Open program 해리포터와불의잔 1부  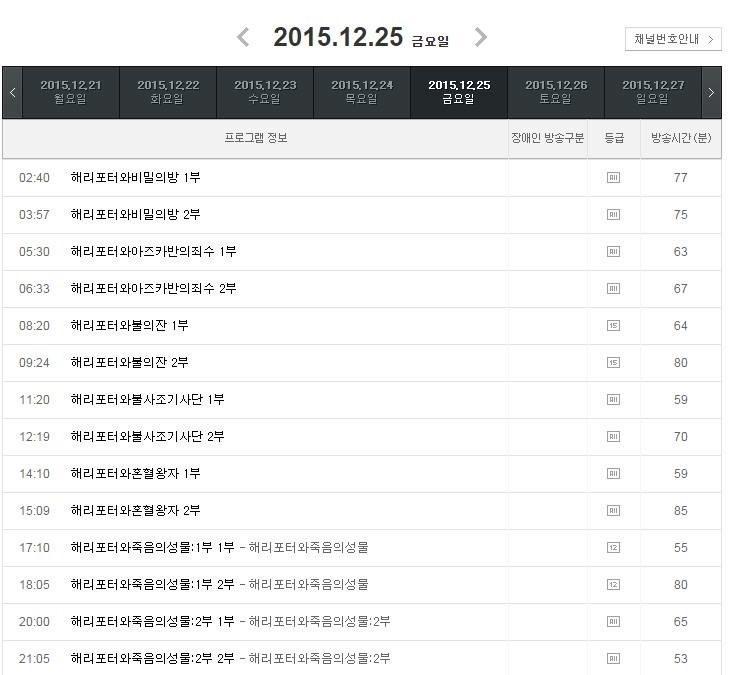click(129, 326)
